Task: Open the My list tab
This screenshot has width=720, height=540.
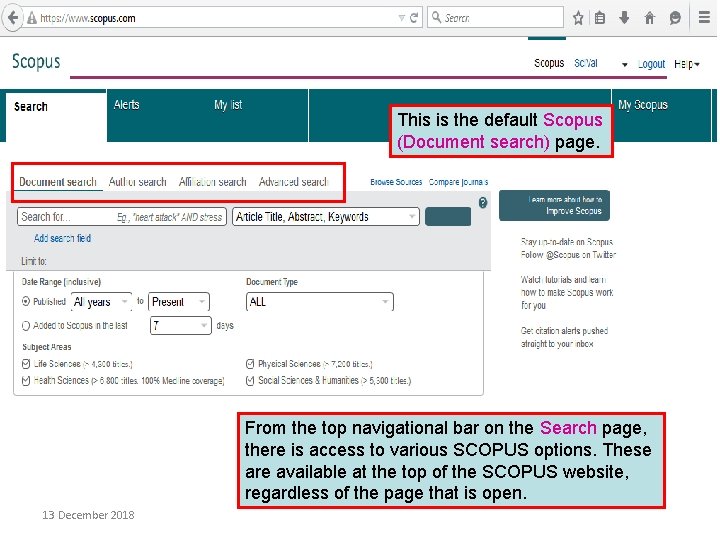Action: (x=228, y=105)
